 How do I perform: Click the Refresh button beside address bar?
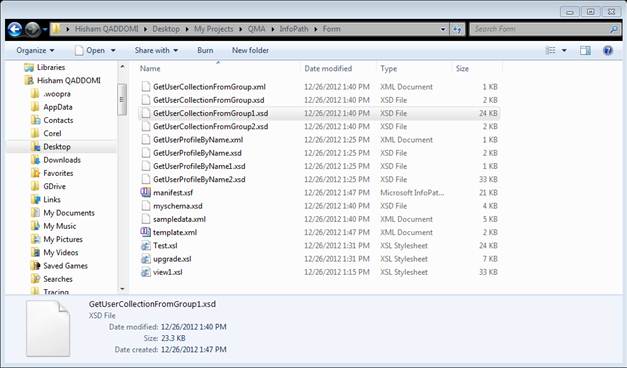pyautogui.click(x=457, y=29)
